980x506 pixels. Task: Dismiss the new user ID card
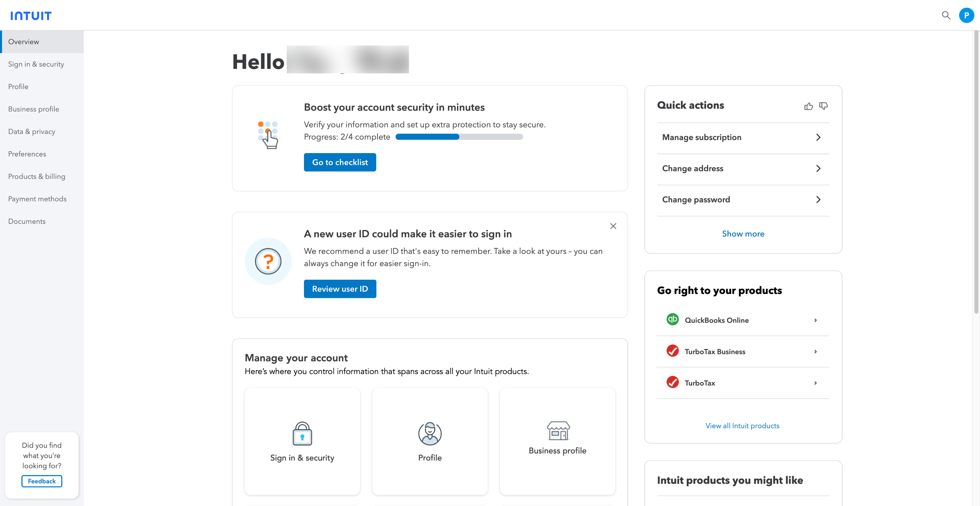pos(613,226)
